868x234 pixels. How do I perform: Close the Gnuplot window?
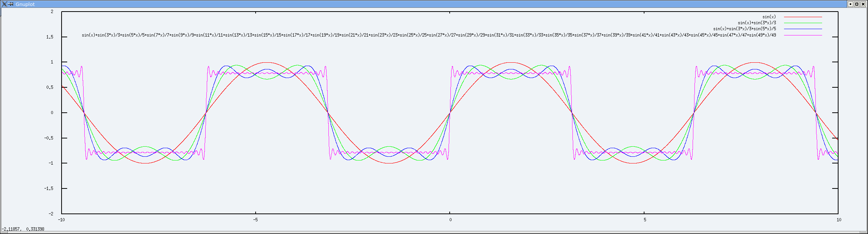[863, 4]
